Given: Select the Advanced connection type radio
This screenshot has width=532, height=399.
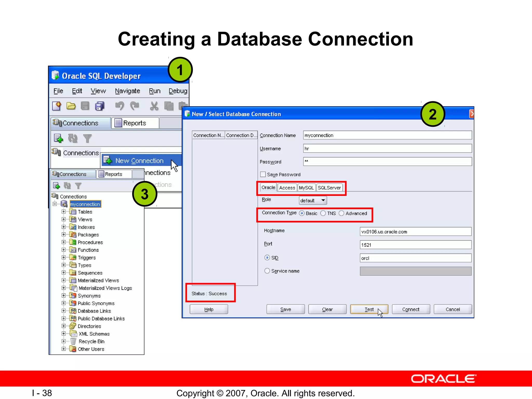Looking at the screenshot, I should coord(341,213).
